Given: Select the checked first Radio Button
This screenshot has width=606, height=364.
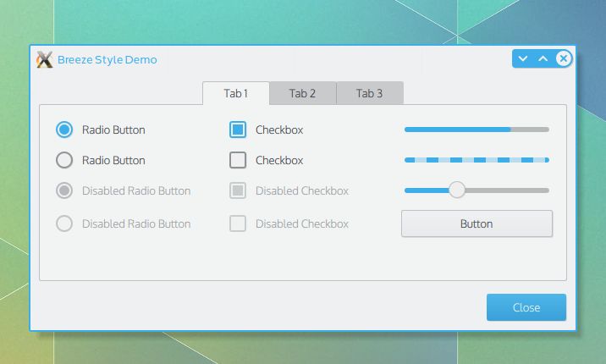Looking at the screenshot, I should point(64,130).
